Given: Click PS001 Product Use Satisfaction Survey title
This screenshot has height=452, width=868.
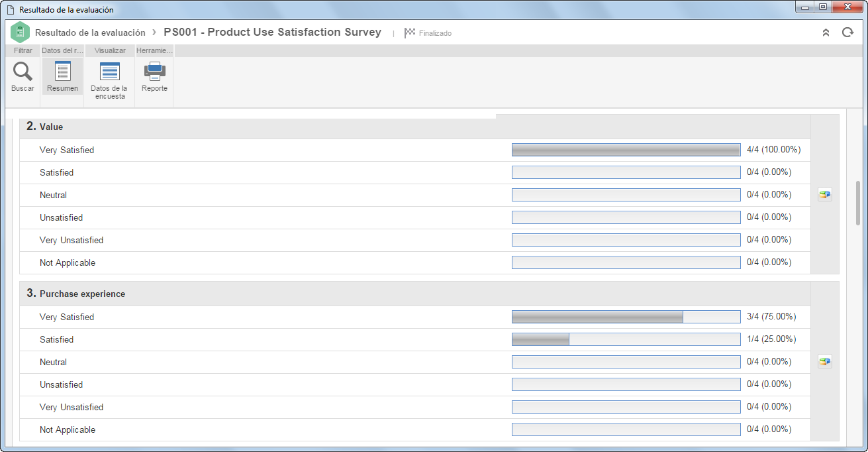Looking at the screenshot, I should [272, 32].
